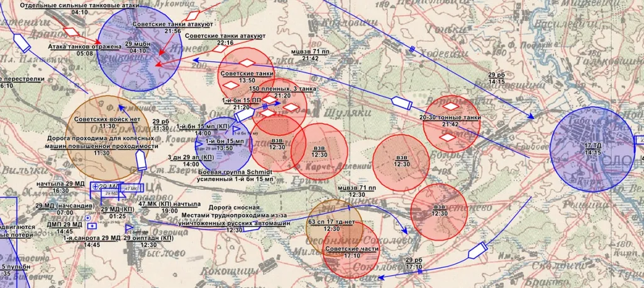Image resolution: width=644 pixels, height=288 pixels.
Task: Click the 17 ТД 14:15 label
Action: pos(592,149)
